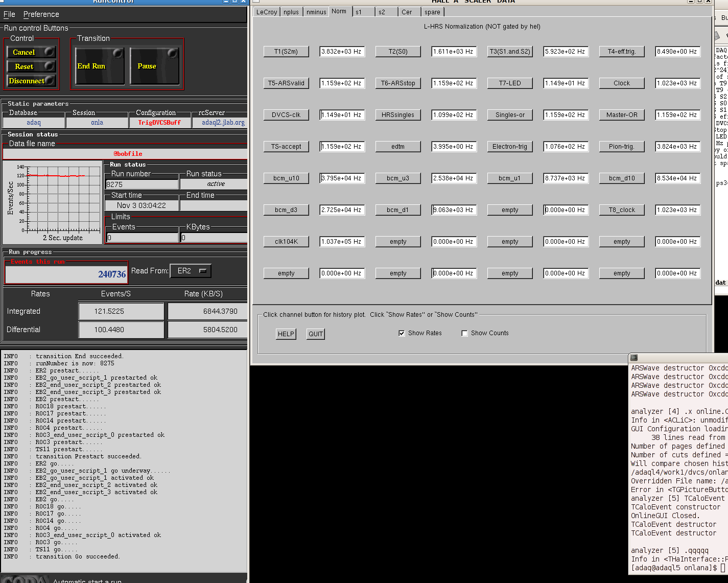Click the bcm_d1 channel button
Image resolution: width=728 pixels, height=583 pixels.
[x=398, y=210]
